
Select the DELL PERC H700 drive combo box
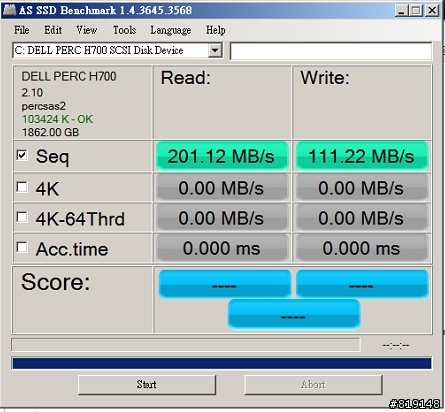tap(117, 51)
